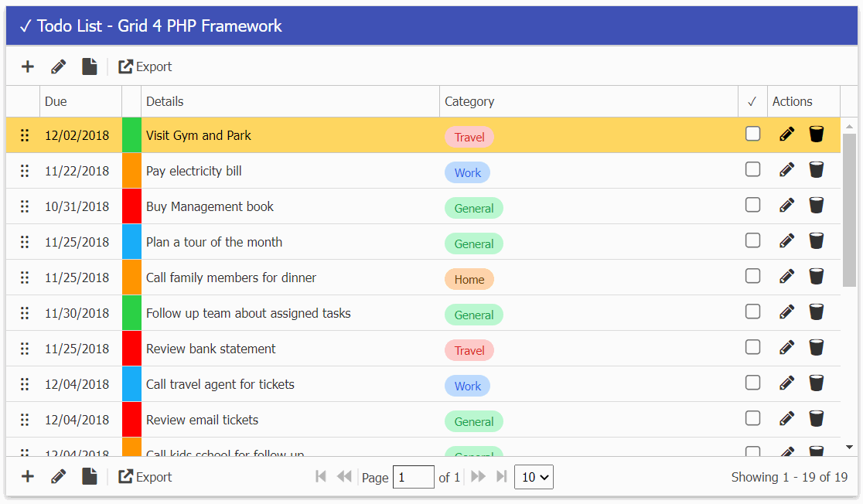Click Export in the top toolbar

click(145, 66)
